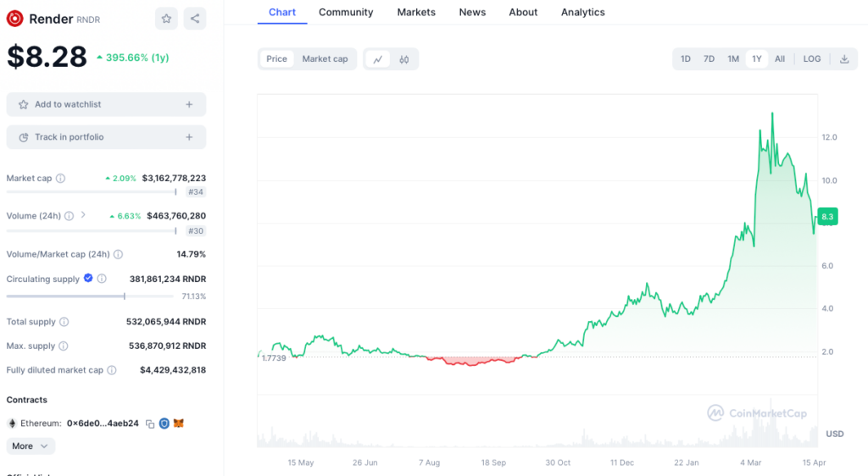Toggle LOG scale on chart
868x476 pixels.
click(x=812, y=59)
